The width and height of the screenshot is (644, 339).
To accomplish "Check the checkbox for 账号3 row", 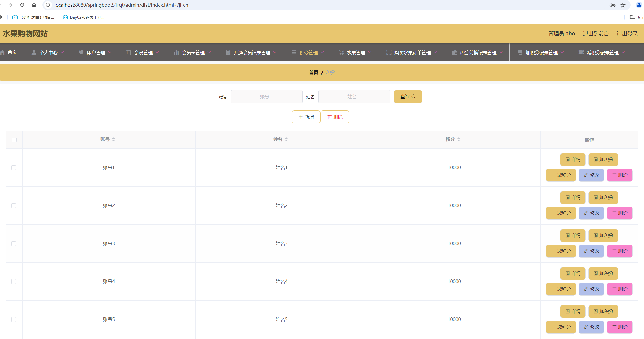I will click(x=14, y=244).
